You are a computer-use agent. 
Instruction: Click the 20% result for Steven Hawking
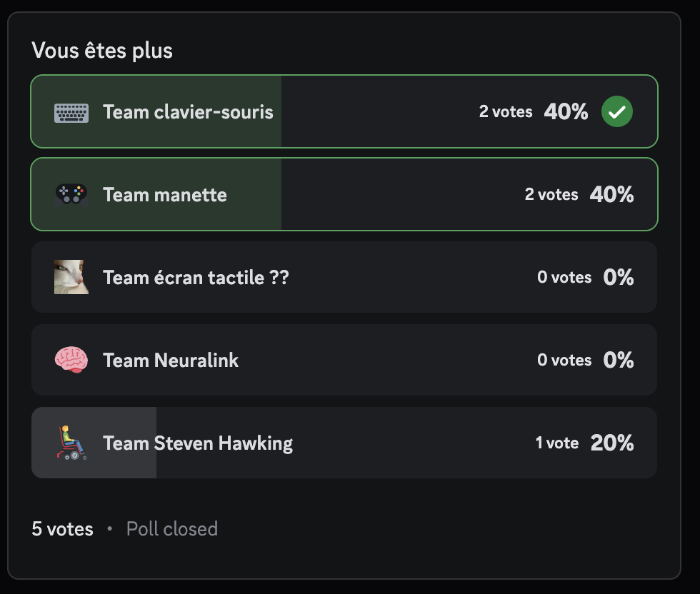coord(612,443)
